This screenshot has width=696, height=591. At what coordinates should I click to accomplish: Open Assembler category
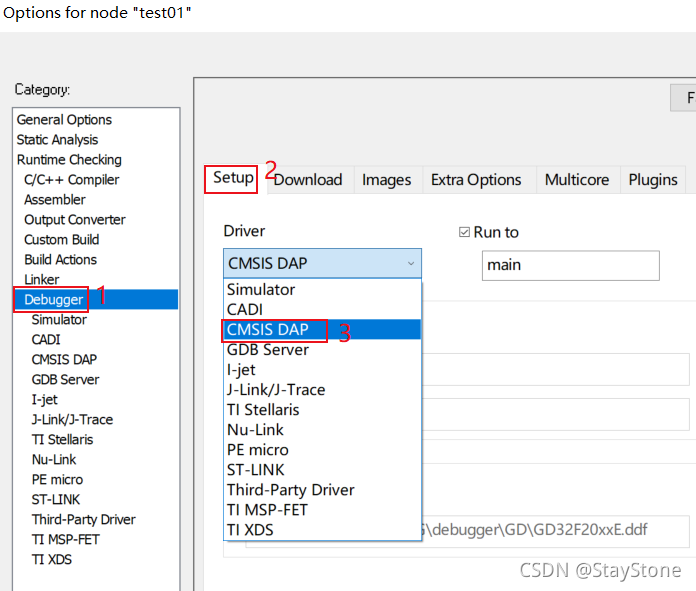55,200
